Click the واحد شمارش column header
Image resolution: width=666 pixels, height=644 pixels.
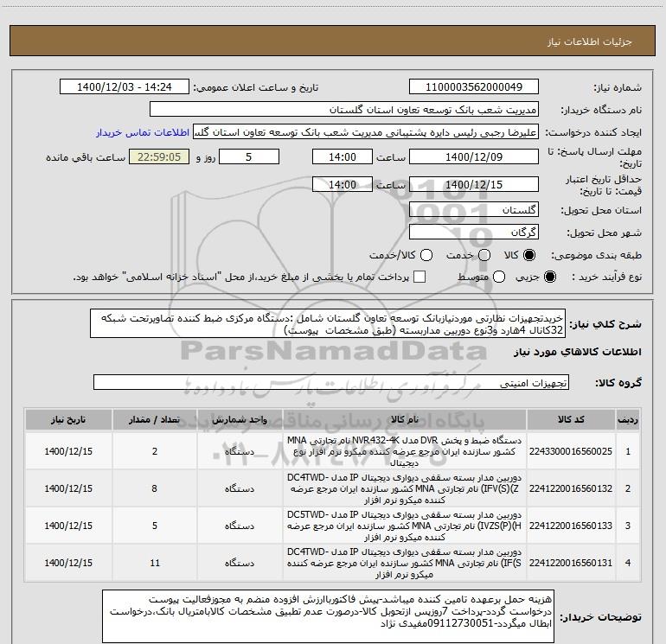(x=240, y=420)
